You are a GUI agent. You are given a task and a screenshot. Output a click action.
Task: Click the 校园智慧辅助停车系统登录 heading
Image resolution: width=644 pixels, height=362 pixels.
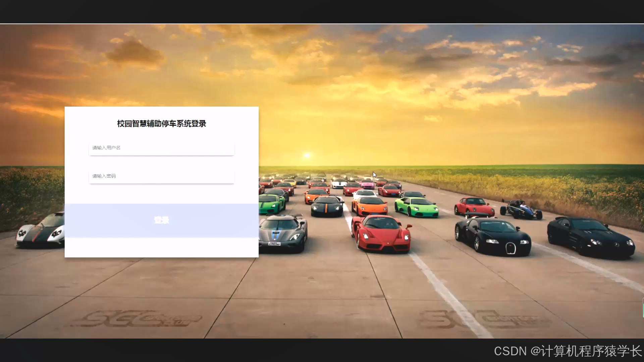point(161,124)
